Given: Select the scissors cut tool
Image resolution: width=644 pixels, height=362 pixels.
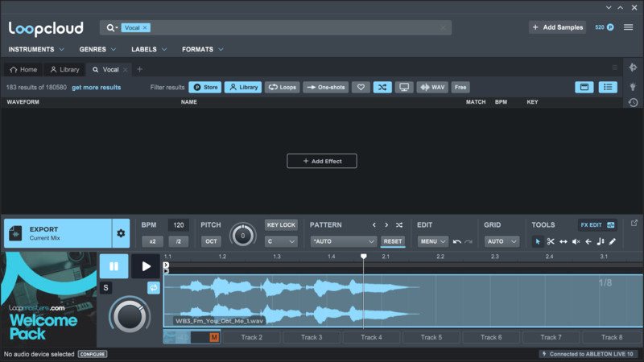Looking at the screenshot, I should pyautogui.click(x=551, y=241).
